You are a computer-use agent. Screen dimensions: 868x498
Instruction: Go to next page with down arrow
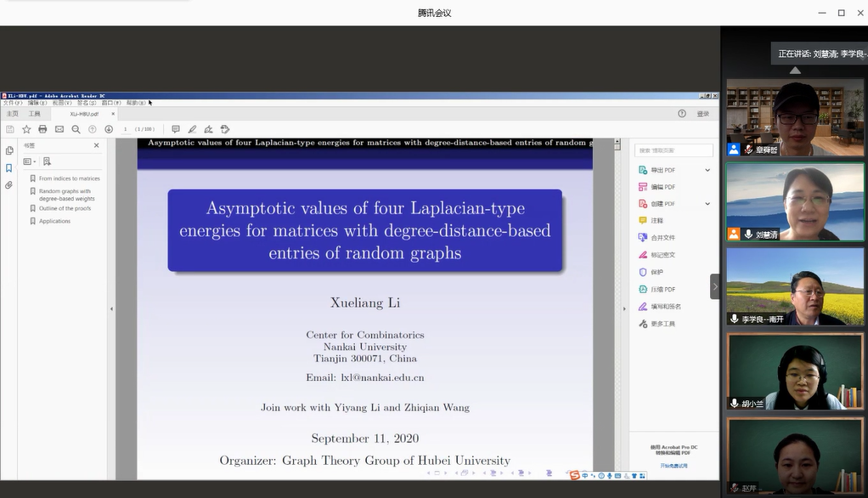tap(109, 129)
